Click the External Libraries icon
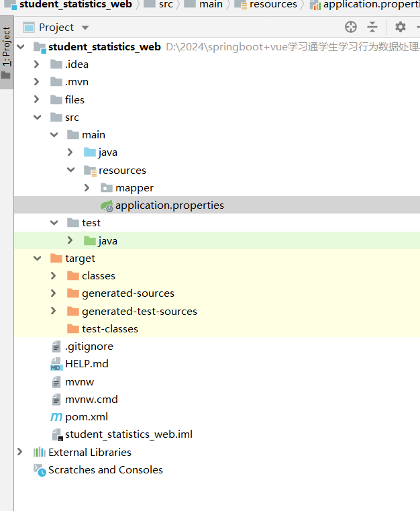The image size is (420, 511). [40, 453]
